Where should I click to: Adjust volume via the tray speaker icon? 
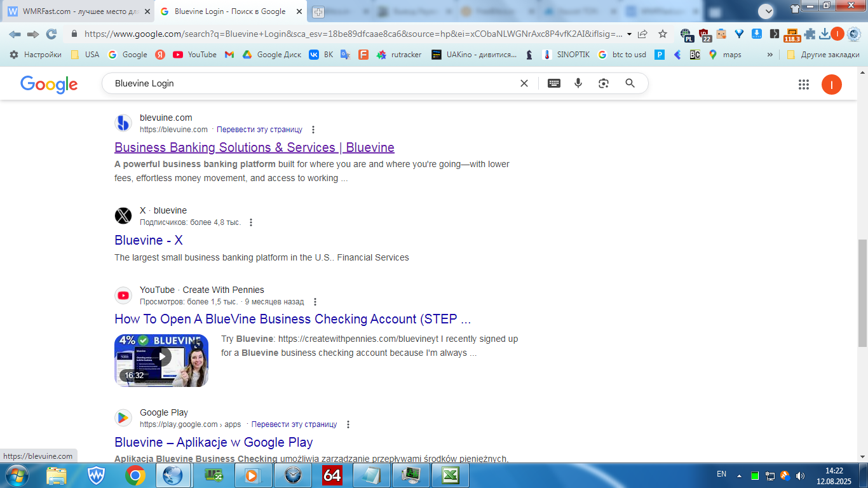[x=799, y=475]
